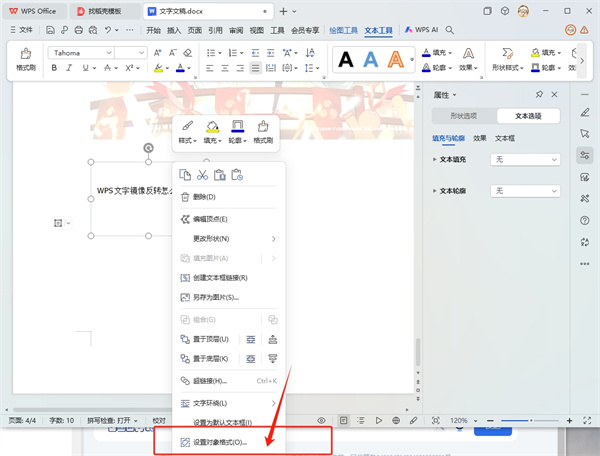Apply superscript X² formatting
Screen dimensions: 600x456
click(x=129, y=68)
